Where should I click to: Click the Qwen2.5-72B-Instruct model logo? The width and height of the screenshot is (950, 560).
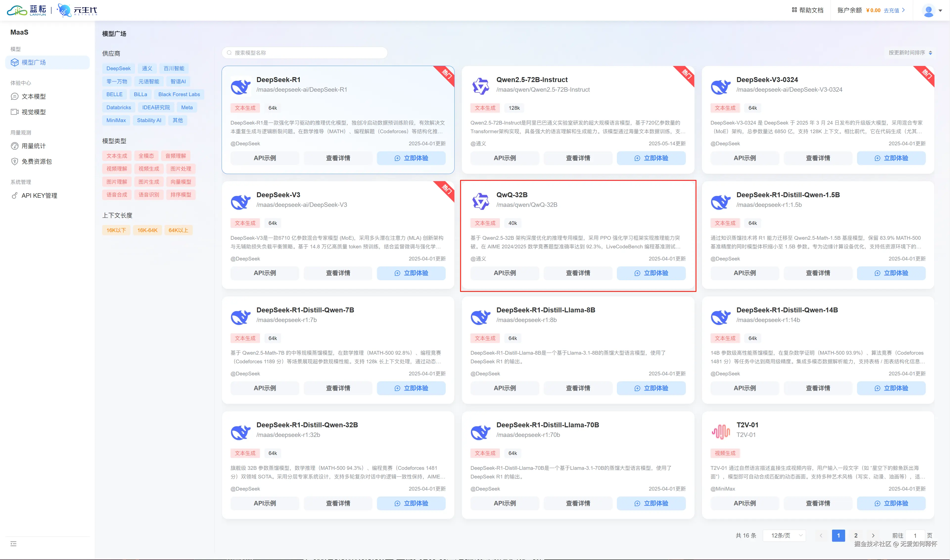(x=481, y=86)
